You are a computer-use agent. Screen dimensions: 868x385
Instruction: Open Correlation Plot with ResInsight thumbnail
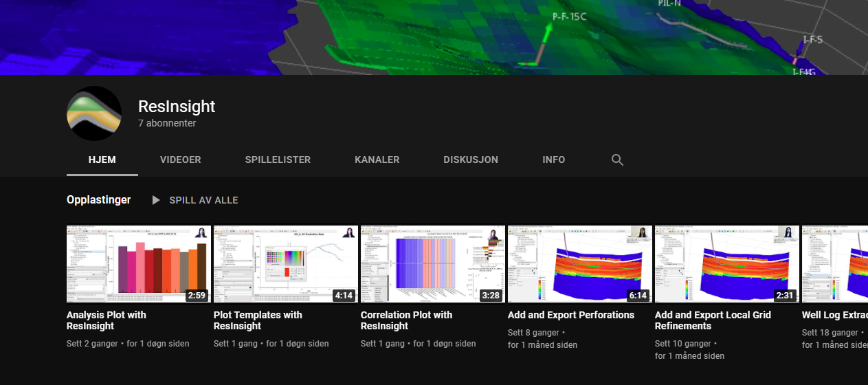[433, 264]
